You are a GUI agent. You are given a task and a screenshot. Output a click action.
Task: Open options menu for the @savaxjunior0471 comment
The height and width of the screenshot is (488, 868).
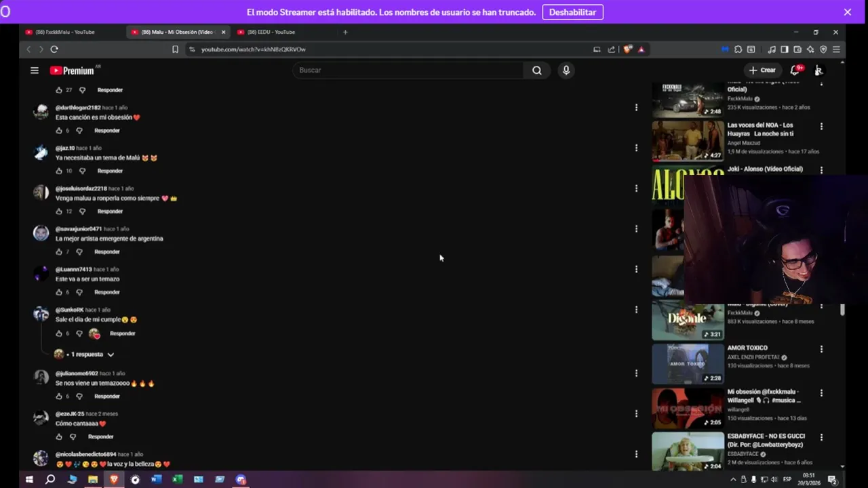point(636,228)
